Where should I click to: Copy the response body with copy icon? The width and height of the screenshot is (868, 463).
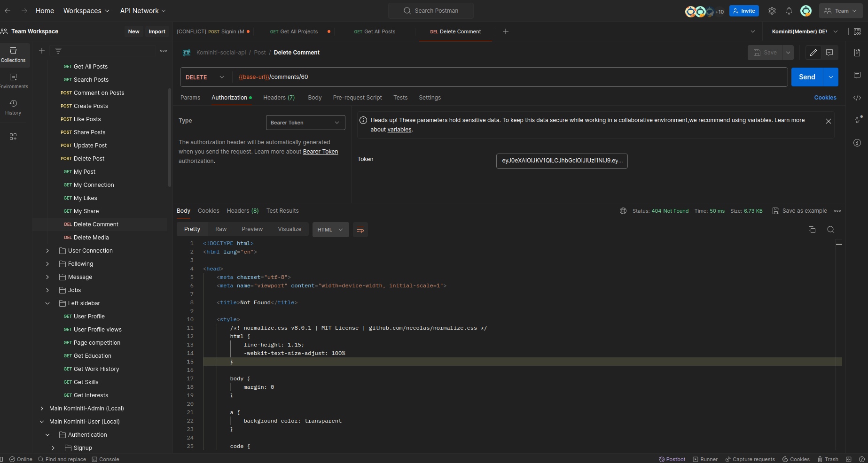click(812, 230)
